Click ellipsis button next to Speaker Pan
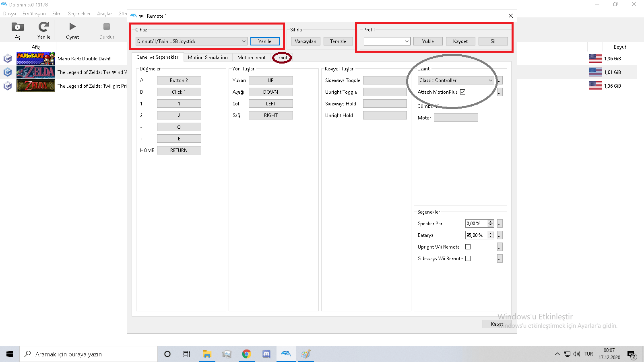 (x=500, y=224)
